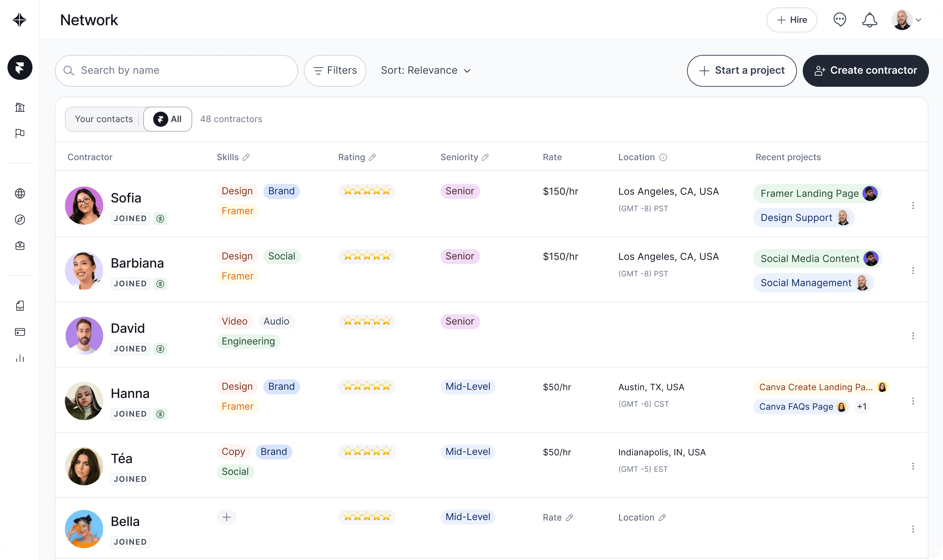This screenshot has height=560, width=943.
Task: Edit Skills column with pencil icon
Action: tap(246, 157)
